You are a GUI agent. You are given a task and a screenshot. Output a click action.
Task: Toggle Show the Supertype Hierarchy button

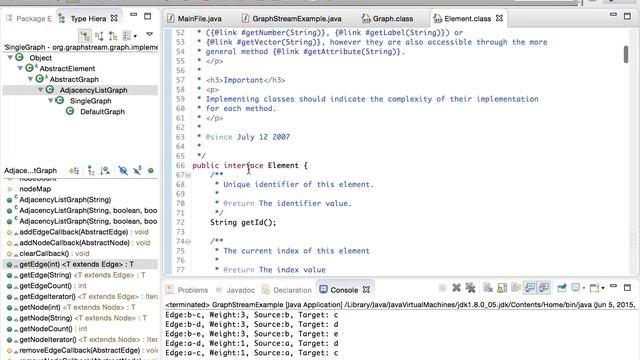99,36
